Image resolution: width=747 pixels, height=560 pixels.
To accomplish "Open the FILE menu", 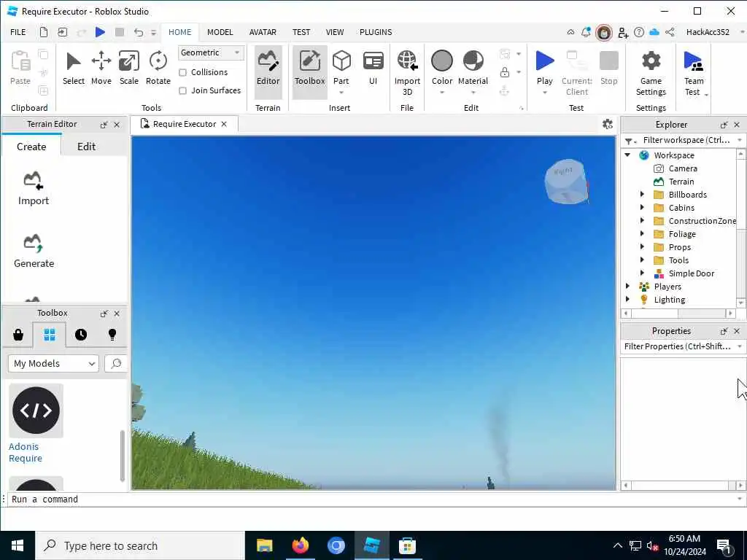I will (x=18, y=32).
